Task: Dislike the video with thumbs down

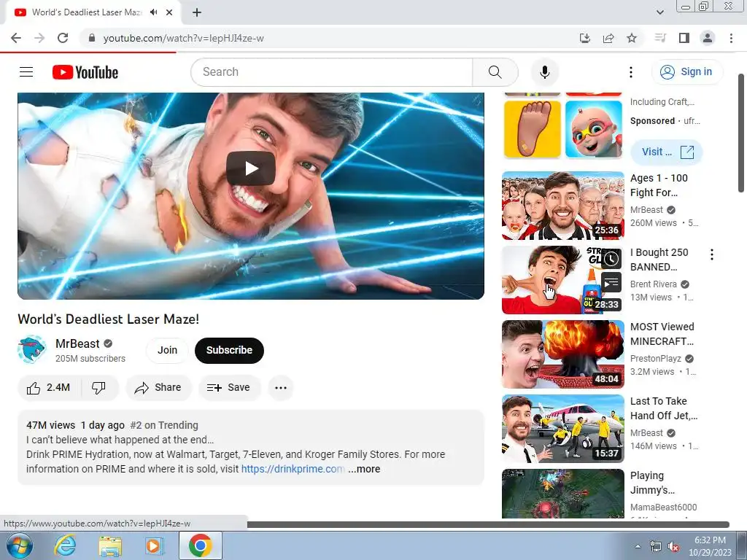Action: point(99,388)
